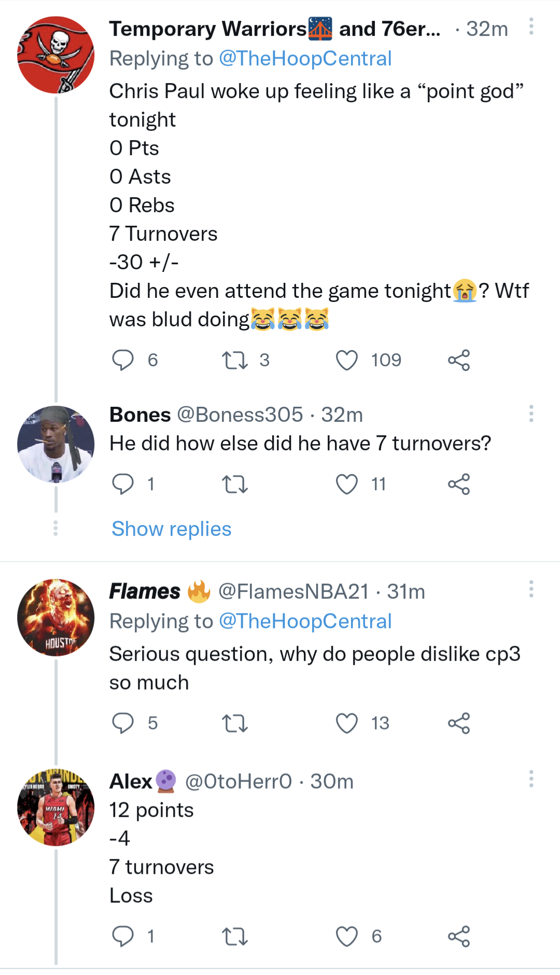Share the Temporary Warriors tweet
Viewport: 560px width, 975px height.
point(458,360)
